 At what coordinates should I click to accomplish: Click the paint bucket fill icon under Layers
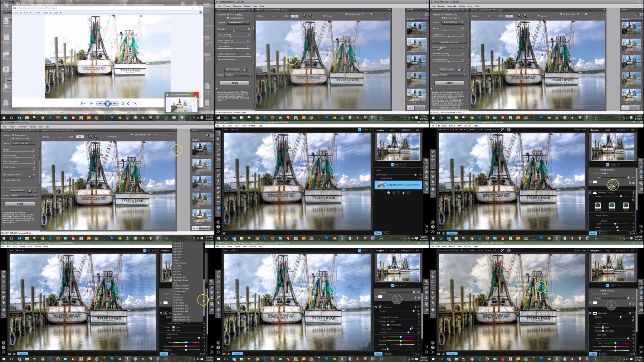click(403, 193)
